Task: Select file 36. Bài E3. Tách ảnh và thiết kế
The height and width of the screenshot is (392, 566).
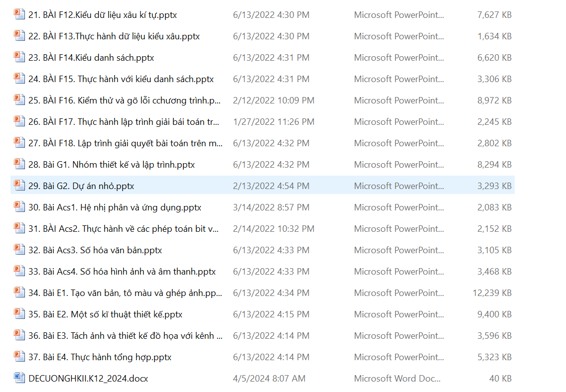Action: (x=125, y=336)
